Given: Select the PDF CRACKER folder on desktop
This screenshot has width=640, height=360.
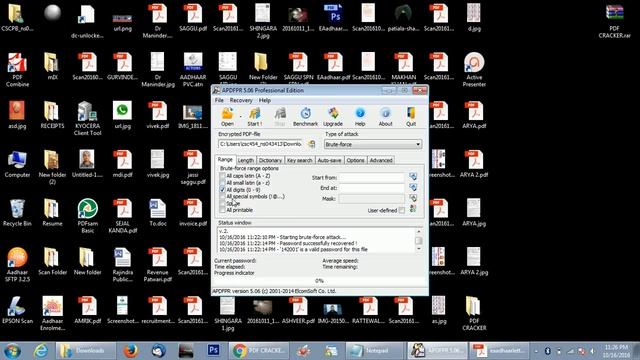Looking at the screenshot, I should (474, 313).
